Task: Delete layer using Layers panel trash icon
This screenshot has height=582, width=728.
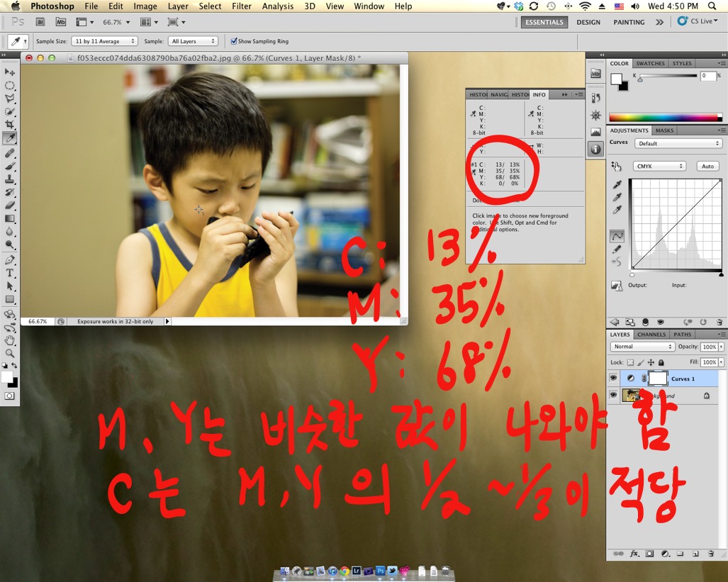Action: [719, 553]
